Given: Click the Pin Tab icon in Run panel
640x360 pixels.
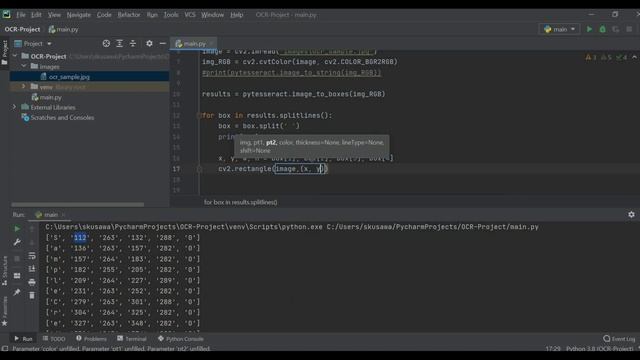Looking at the screenshot, I should [x=17, y=292].
